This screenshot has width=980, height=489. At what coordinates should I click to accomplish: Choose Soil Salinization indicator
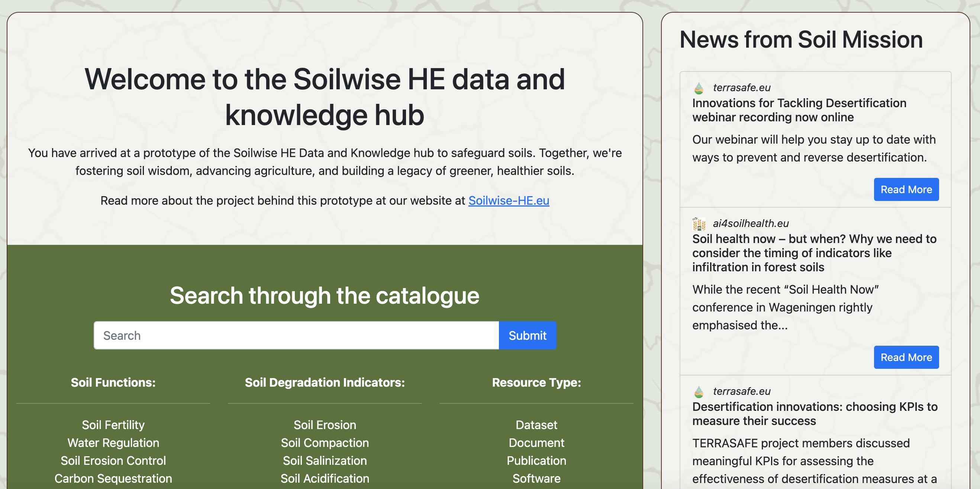(325, 460)
